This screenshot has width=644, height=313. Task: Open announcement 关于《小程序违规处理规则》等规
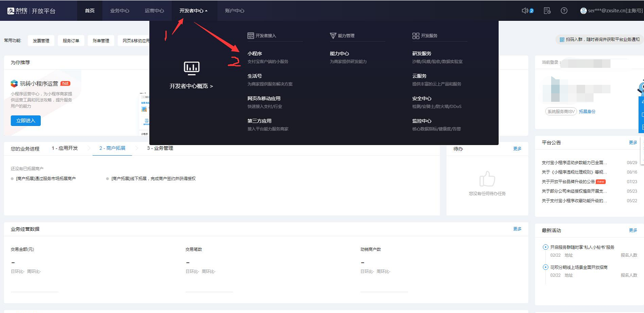coord(574,172)
